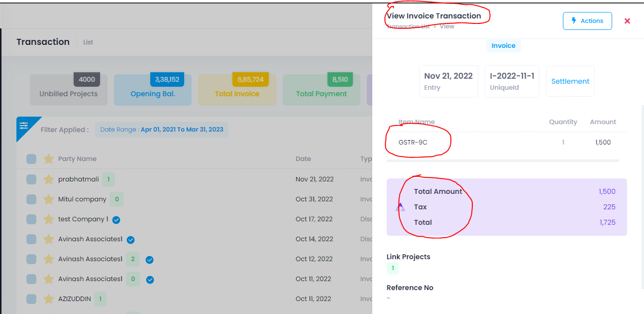
Task: Check the box for Avinash Associates1 Oct 12
Action: pyautogui.click(x=31, y=259)
